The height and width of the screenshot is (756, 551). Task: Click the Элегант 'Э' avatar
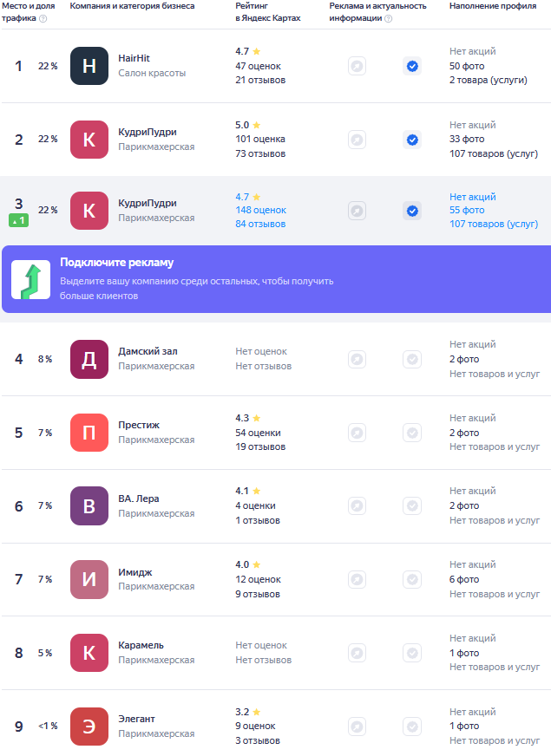pos(89,727)
